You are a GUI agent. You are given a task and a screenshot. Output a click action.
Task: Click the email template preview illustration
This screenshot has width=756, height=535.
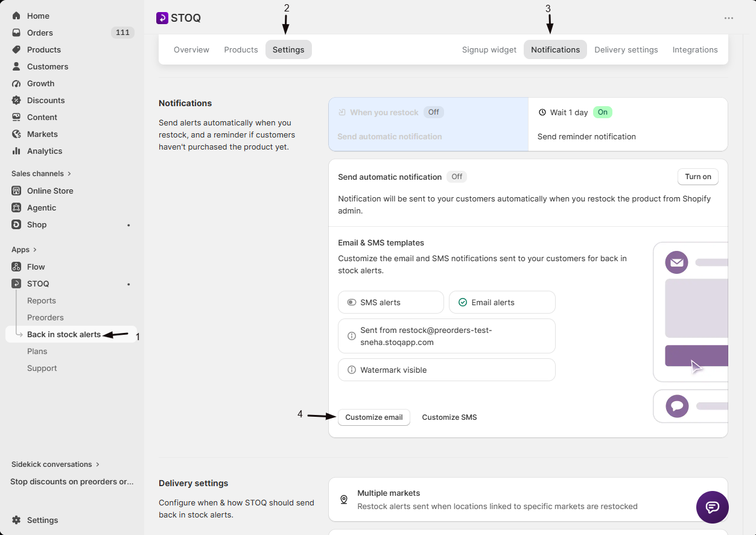tap(691, 312)
